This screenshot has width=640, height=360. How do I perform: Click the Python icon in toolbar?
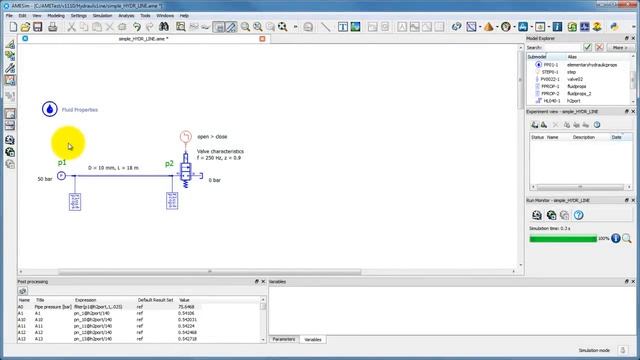[x=614, y=27]
